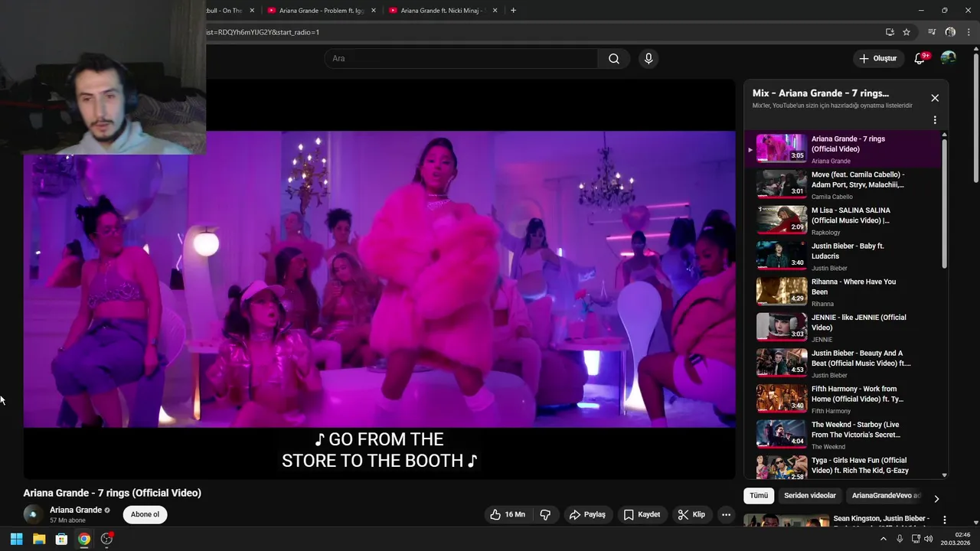Like the 7 rings video
The image size is (980, 551).
508,515
